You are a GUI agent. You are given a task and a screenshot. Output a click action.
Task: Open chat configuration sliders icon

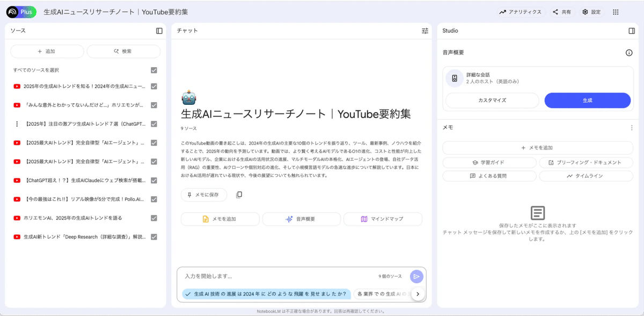coord(425,31)
